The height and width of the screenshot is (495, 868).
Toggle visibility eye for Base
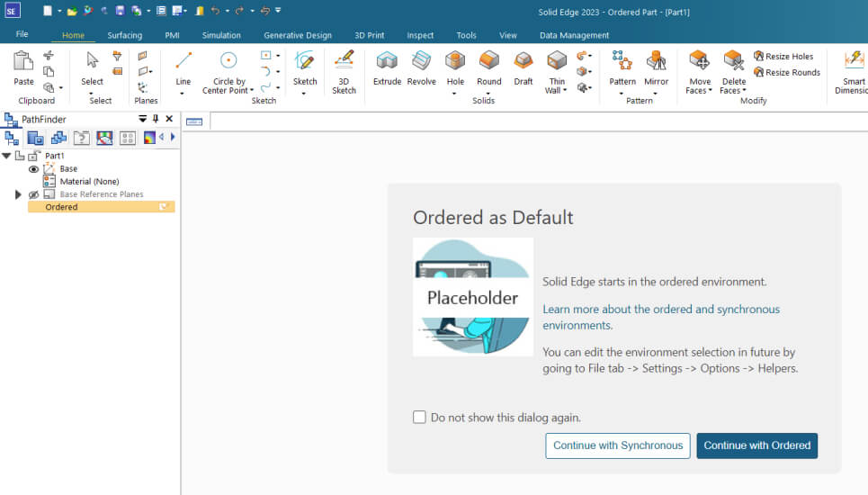tap(34, 169)
